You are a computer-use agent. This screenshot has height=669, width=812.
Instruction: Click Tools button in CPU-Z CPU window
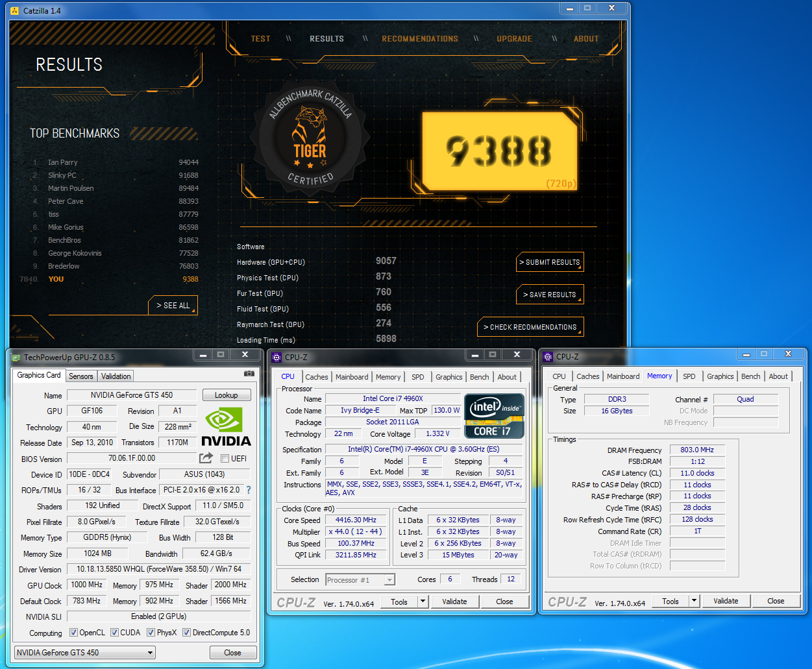click(399, 602)
